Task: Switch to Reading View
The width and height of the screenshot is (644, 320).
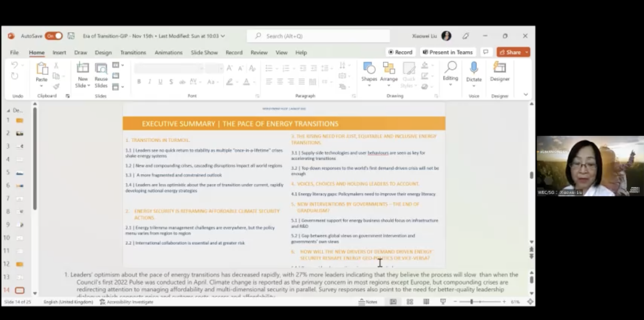Action: click(x=426, y=302)
